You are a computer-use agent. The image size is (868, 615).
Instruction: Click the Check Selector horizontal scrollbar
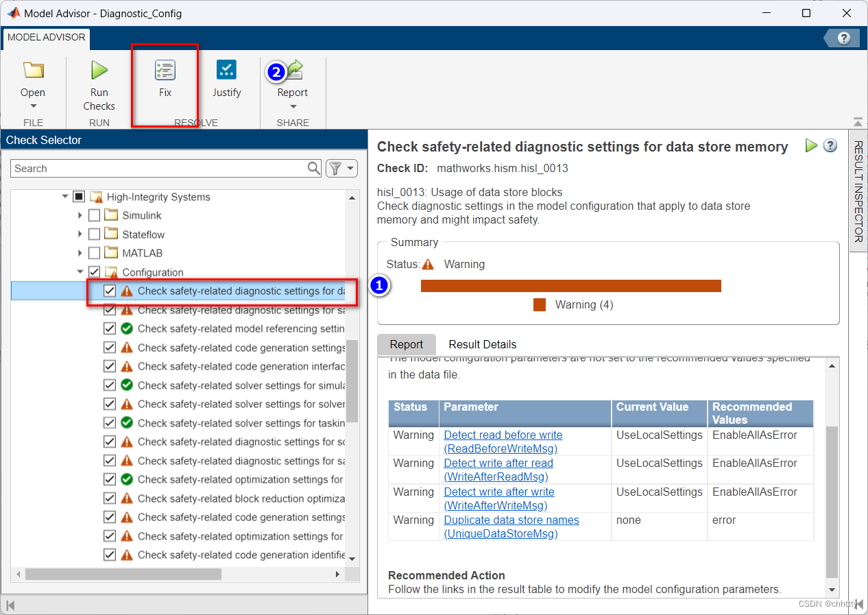[123, 574]
